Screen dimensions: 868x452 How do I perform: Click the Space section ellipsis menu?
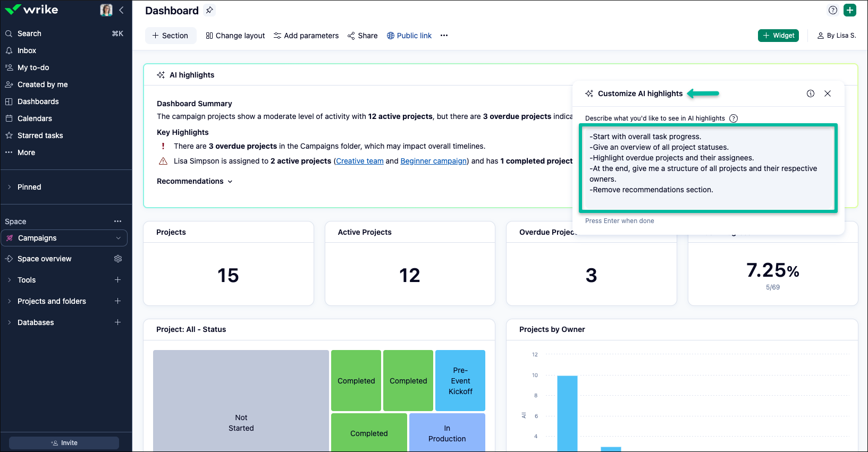117,221
